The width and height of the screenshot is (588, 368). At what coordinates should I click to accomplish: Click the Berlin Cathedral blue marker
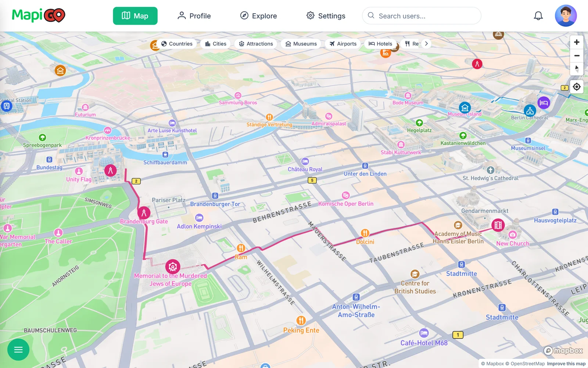(530, 111)
